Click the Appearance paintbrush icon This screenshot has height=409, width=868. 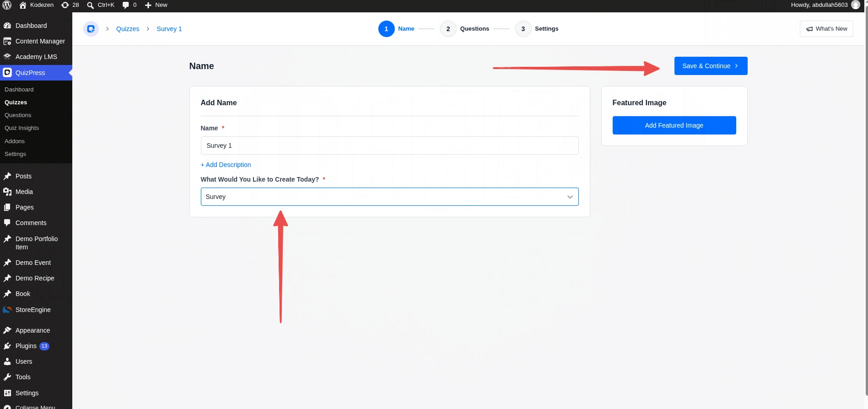click(7, 330)
